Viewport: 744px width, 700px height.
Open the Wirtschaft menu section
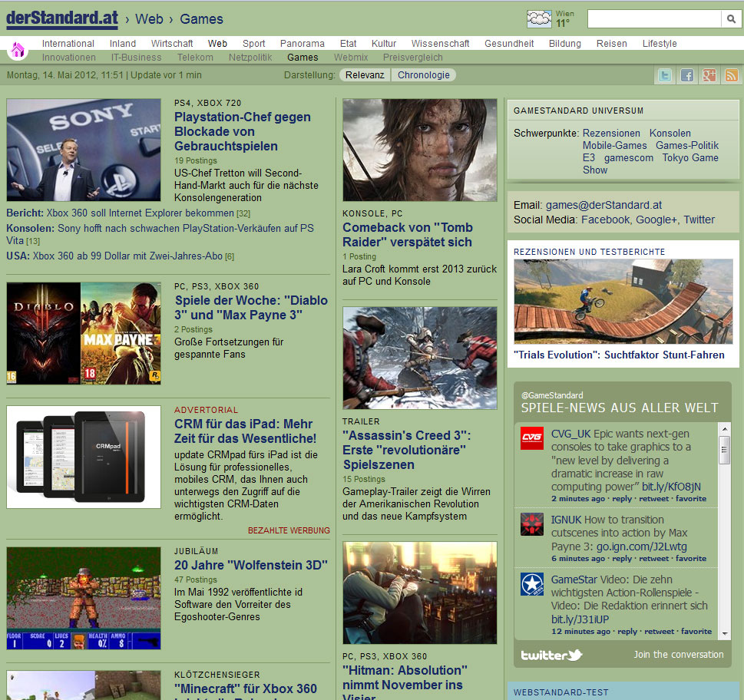pos(172,44)
